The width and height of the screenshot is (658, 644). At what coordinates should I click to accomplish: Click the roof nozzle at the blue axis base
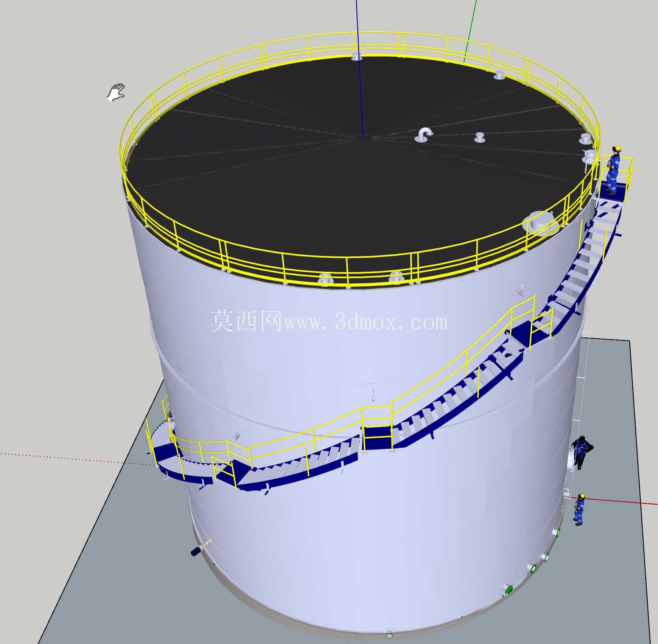pyautogui.click(x=357, y=56)
